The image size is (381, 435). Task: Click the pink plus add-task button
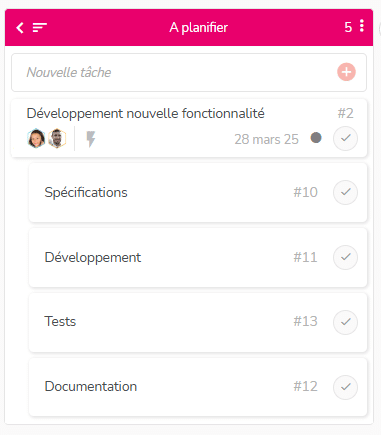[x=346, y=72]
